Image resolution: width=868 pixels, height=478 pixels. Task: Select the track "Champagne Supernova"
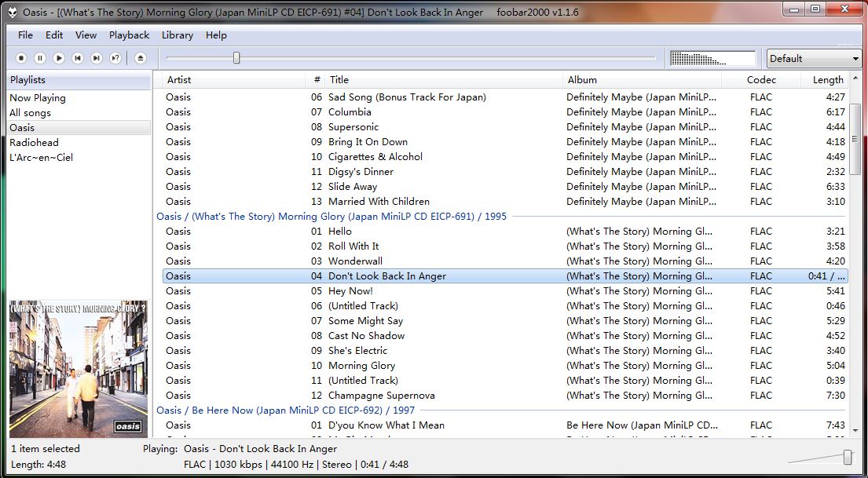click(x=505, y=396)
